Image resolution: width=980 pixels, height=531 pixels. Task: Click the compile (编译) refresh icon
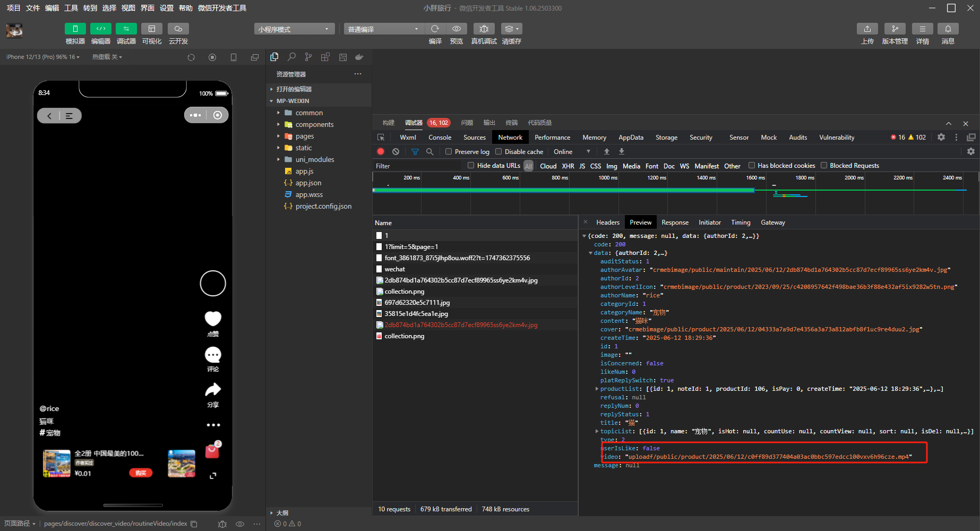coord(435,29)
